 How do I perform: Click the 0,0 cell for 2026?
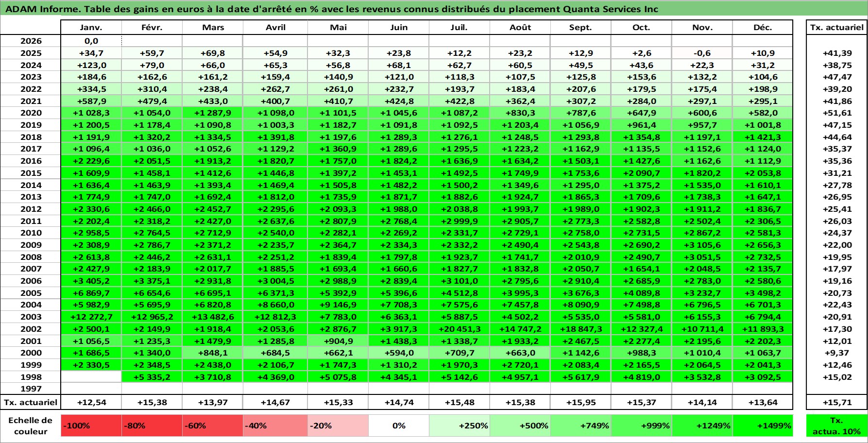tap(91, 41)
